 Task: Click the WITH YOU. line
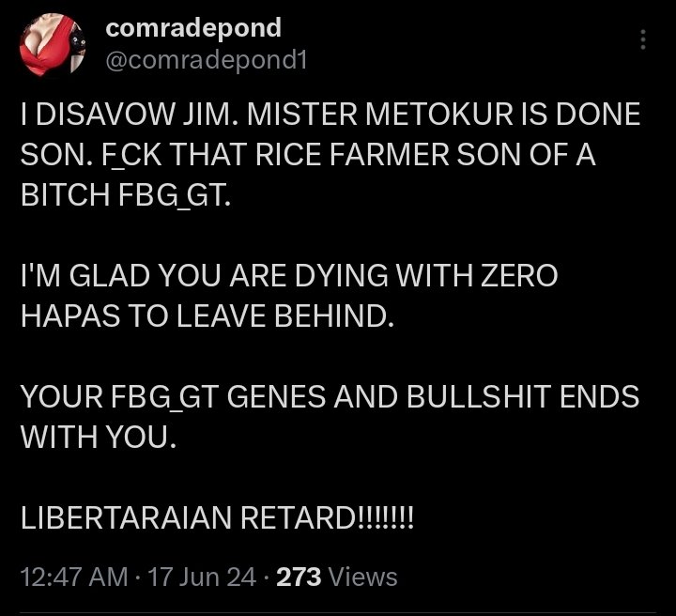click(x=99, y=437)
